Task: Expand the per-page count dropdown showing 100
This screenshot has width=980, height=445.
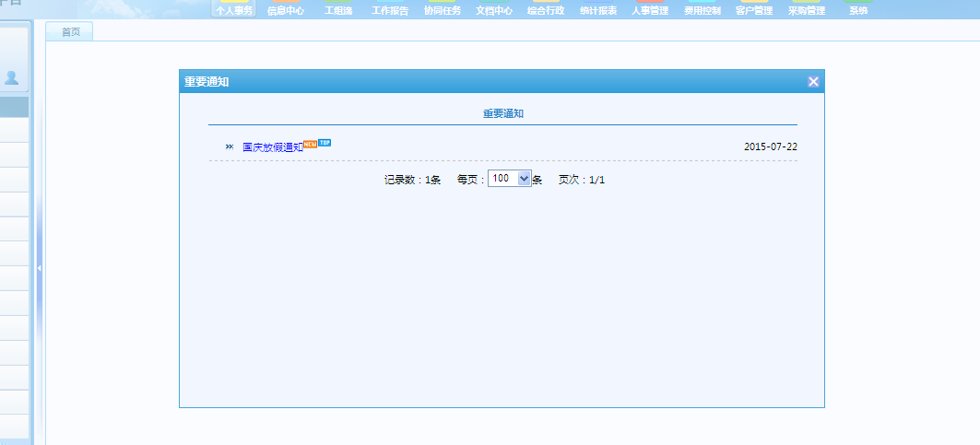Action: (x=525, y=179)
